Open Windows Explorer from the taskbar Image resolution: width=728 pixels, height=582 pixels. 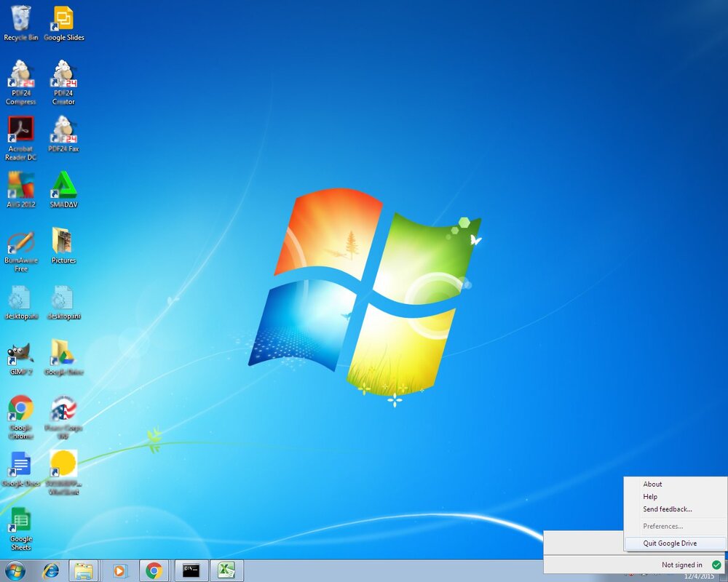pyautogui.click(x=84, y=571)
